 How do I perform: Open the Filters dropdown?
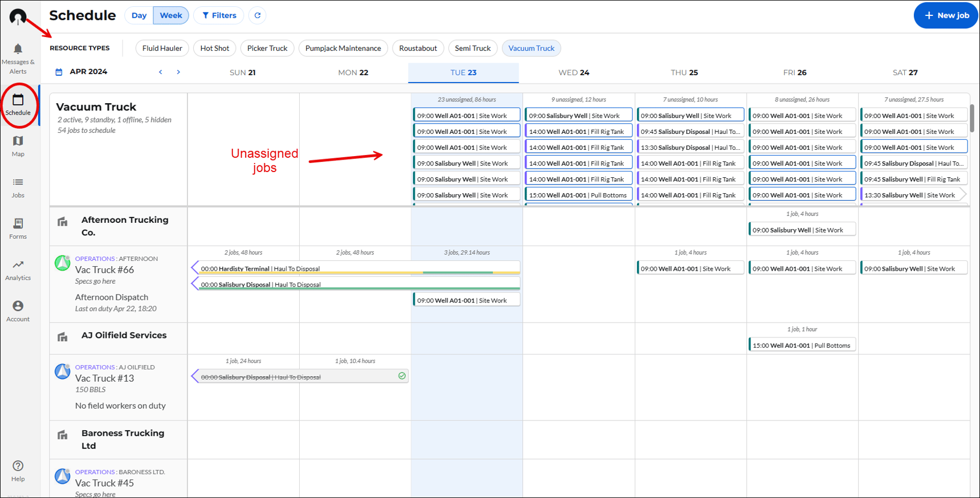[219, 15]
